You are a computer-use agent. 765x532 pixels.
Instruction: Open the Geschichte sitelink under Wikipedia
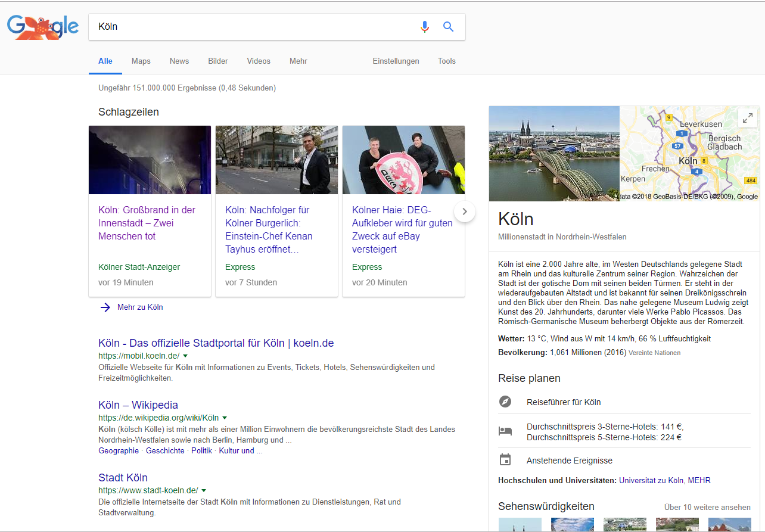pyautogui.click(x=165, y=451)
